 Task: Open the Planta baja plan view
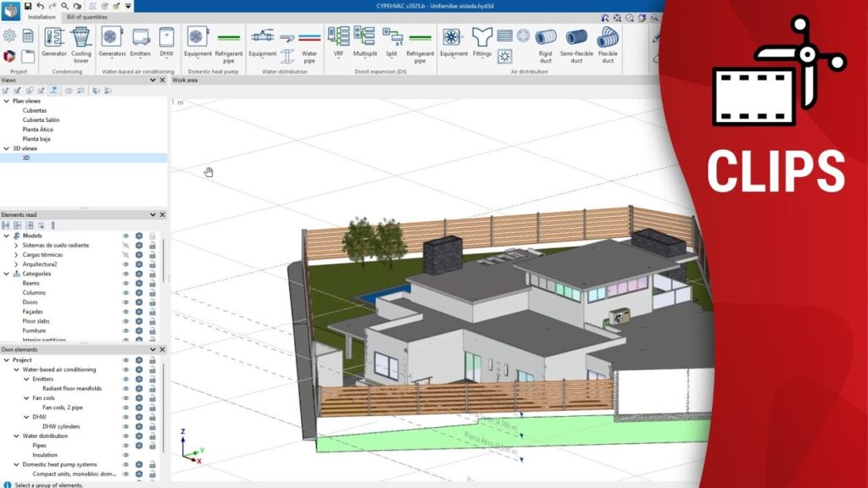pyautogui.click(x=36, y=139)
